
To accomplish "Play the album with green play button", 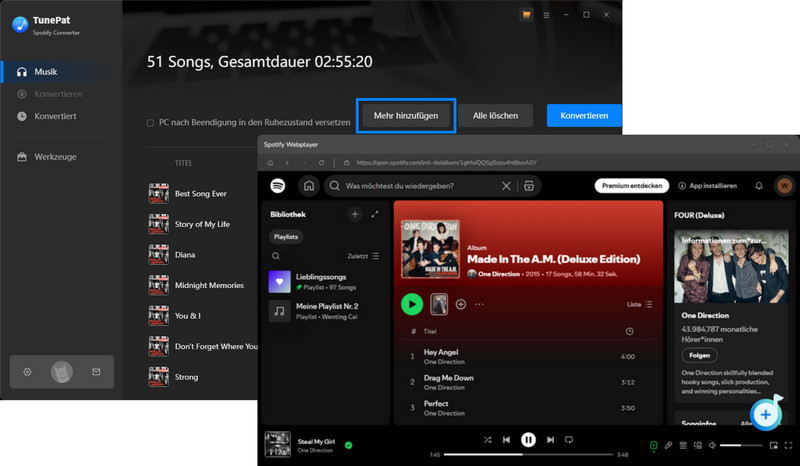I will [x=412, y=304].
